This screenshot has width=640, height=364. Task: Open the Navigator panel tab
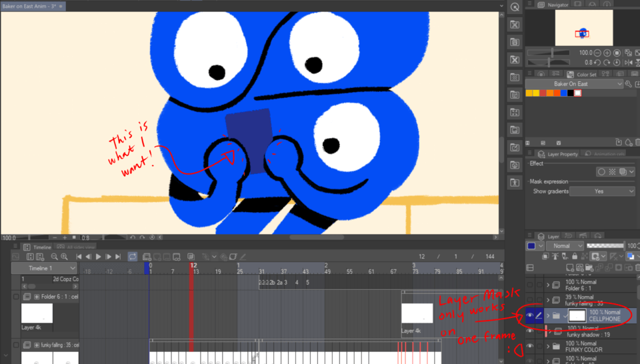553,5
